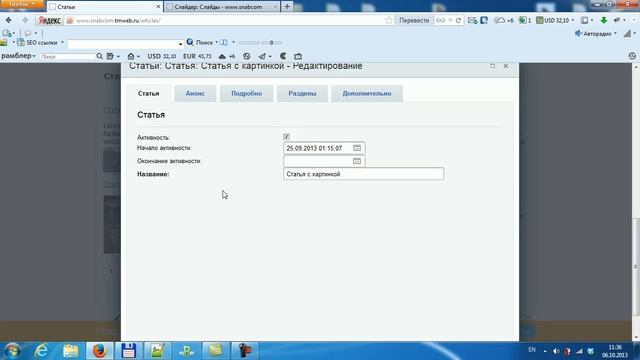The width and height of the screenshot is (640, 360).
Task: Click the Перевести button
Action: pos(414,20)
